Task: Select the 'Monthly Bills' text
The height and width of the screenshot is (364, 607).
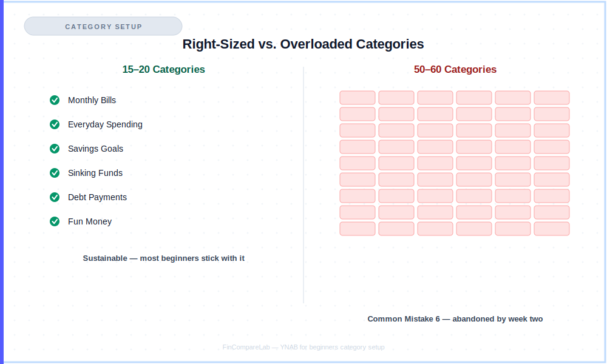Action: click(92, 100)
